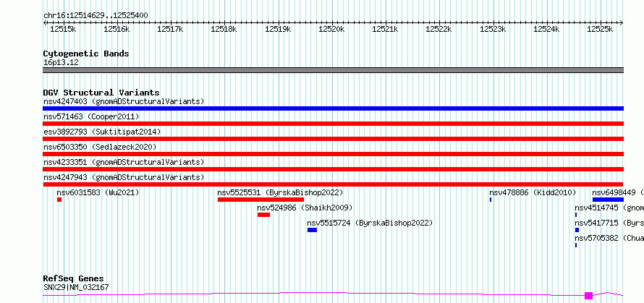This screenshot has width=644, height=303.
Task: Open variant nsv6031583 (Wu2021) label
Action: click(x=98, y=192)
